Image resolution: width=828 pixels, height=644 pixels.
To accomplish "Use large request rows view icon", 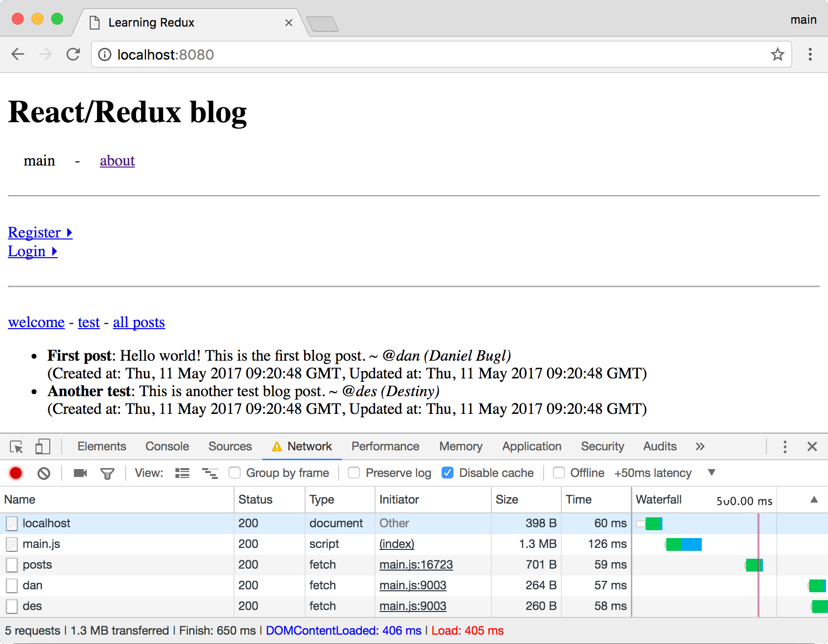I will pos(182,473).
